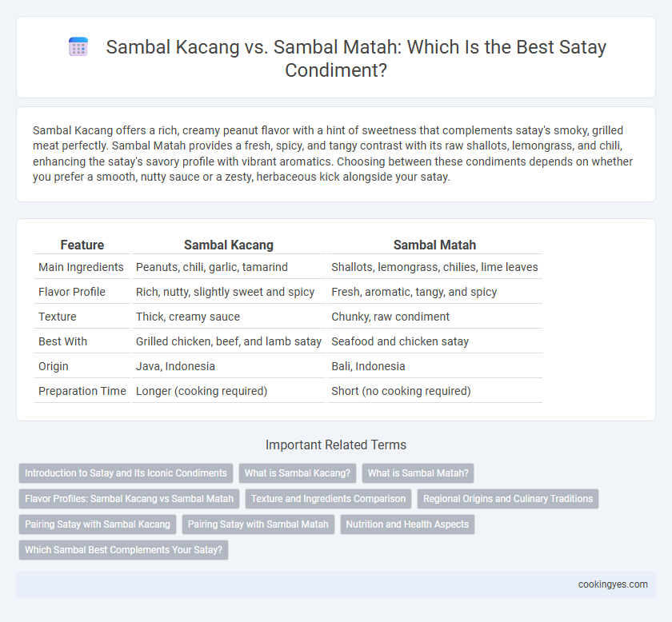The width and height of the screenshot is (672, 622).
Task: Click the 'Sambal Kacang' column header
Action: pyautogui.click(x=229, y=245)
